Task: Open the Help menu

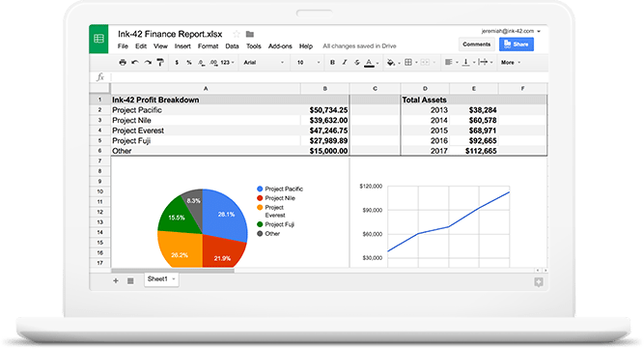Action: point(305,46)
